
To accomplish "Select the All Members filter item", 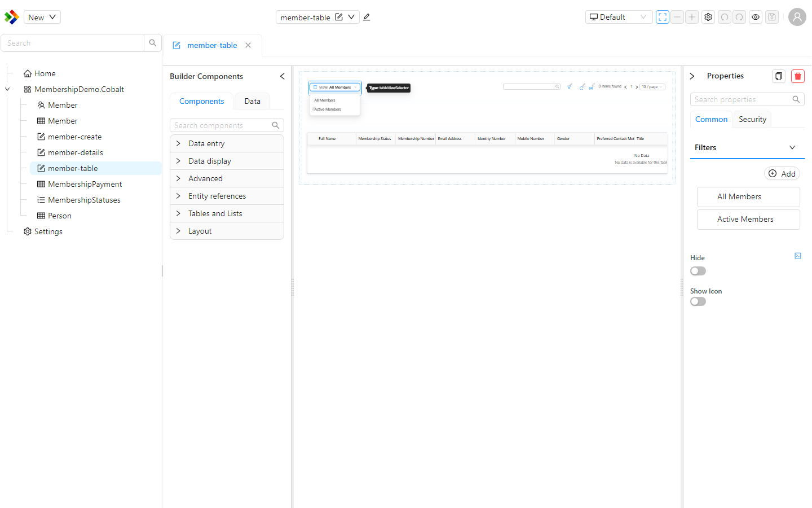I will tap(748, 196).
